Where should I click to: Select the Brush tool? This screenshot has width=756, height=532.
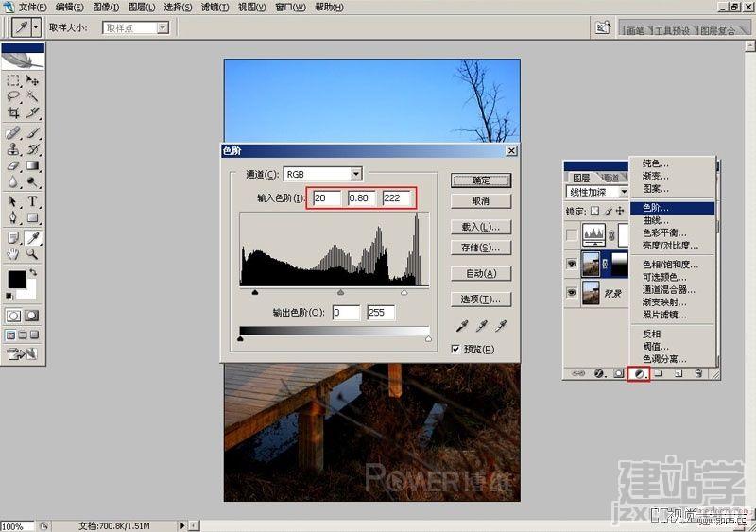point(32,132)
